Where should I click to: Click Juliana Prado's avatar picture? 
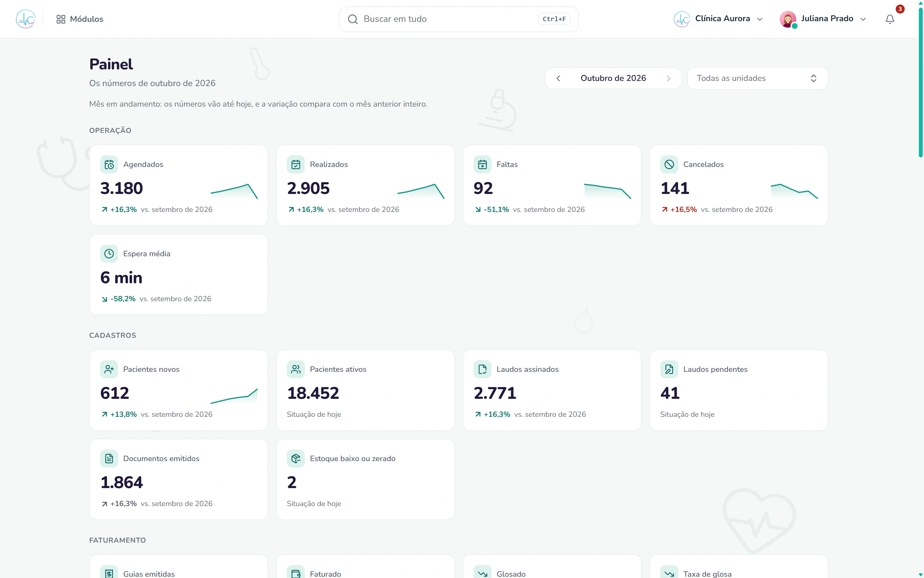[x=788, y=19]
